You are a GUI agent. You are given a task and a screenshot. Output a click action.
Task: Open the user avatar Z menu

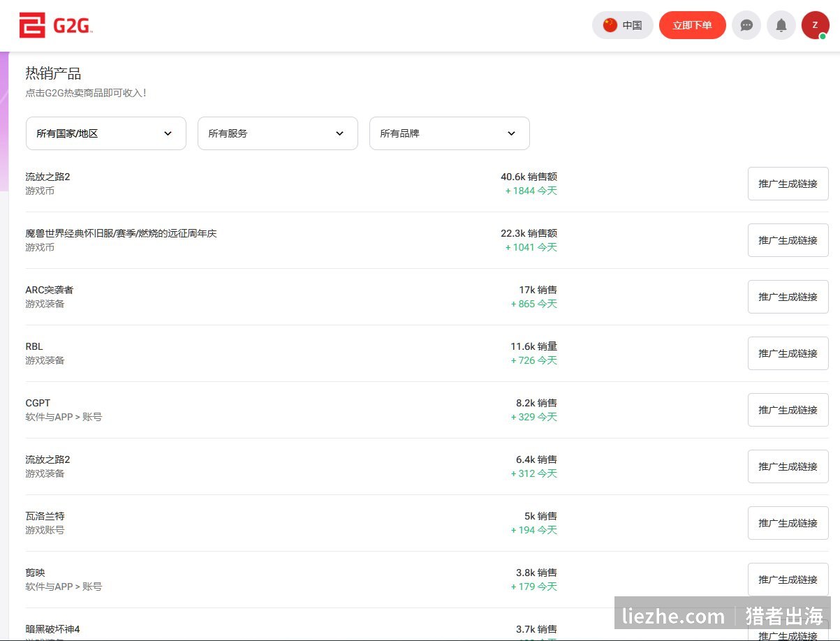click(815, 25)
